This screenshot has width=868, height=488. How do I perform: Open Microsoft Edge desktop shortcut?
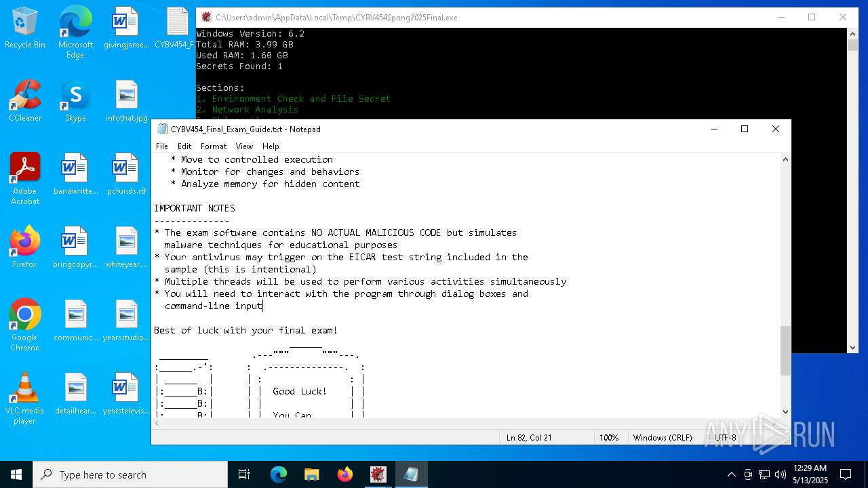pos(75,33)
